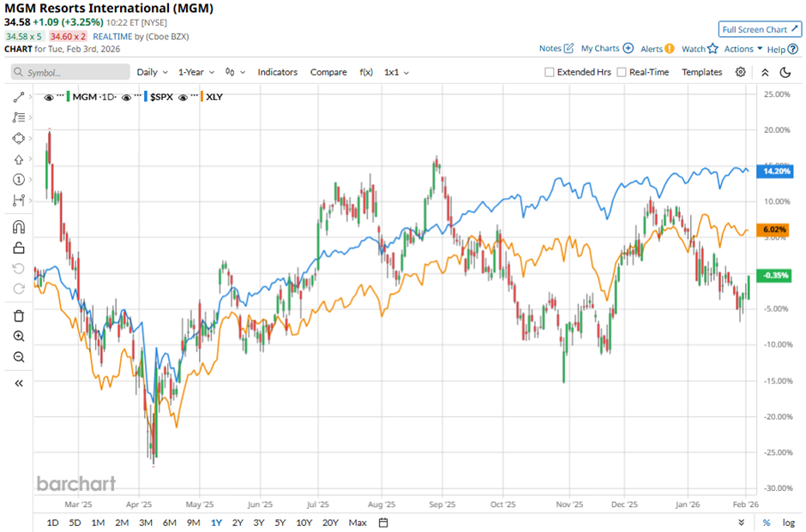The height and width of the screenshot is (532, 806).
Task: Open the Indicators menu
Action: click(x=277, y=73)
